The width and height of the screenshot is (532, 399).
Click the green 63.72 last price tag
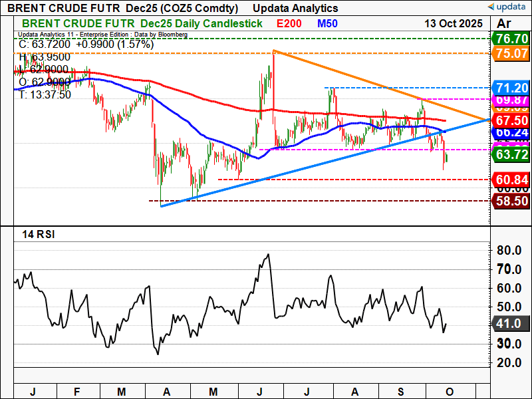tap(512, 156)
